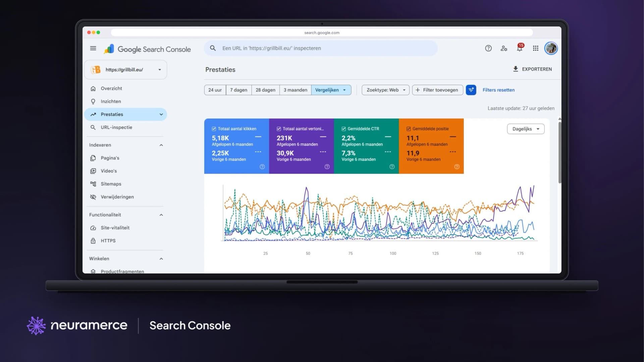
Task: Open the help question mark icon
Action: (488, 48)
